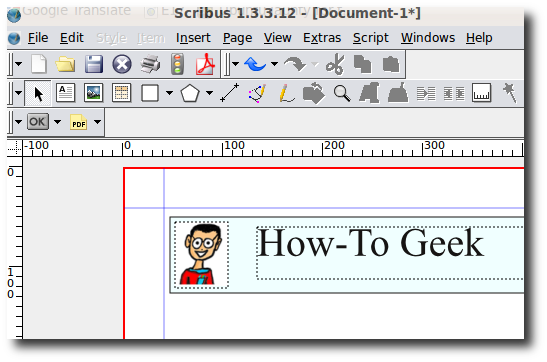Choose the Insert Table tool

(121, 93)
